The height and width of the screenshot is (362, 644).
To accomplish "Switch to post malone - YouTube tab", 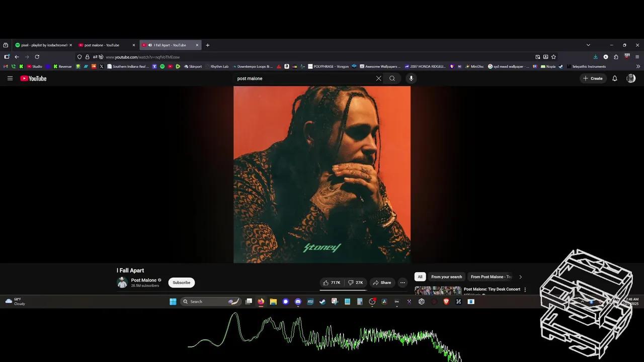I will (107, 45).
